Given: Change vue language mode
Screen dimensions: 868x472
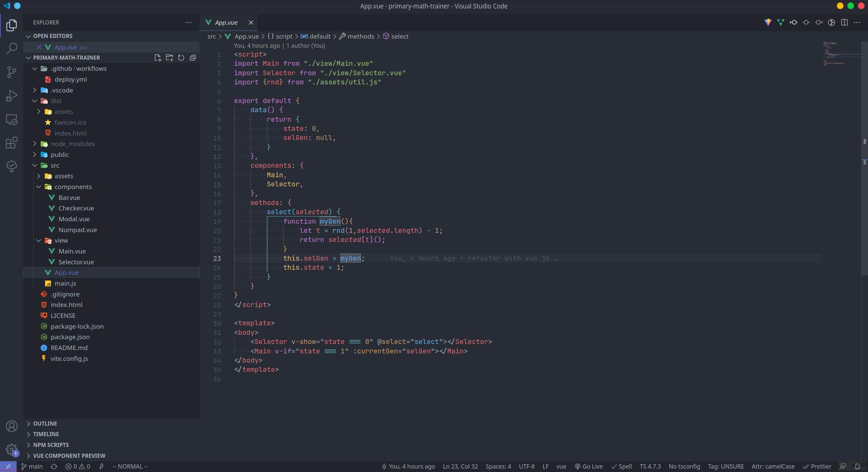Looking at the screenshot, I should [561, 467].
